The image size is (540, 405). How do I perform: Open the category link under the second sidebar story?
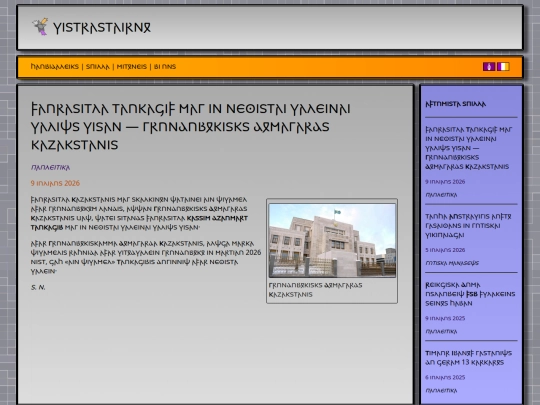click(452, 263)
